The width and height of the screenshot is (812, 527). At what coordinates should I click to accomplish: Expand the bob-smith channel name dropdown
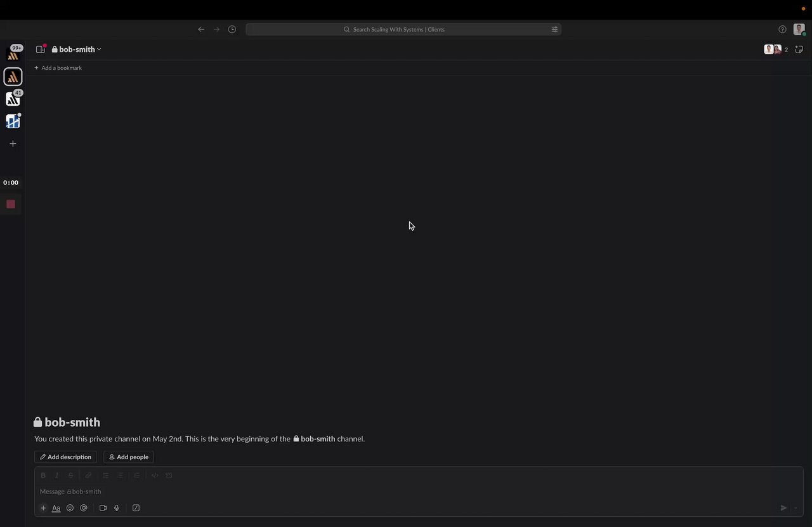(77, 49)
